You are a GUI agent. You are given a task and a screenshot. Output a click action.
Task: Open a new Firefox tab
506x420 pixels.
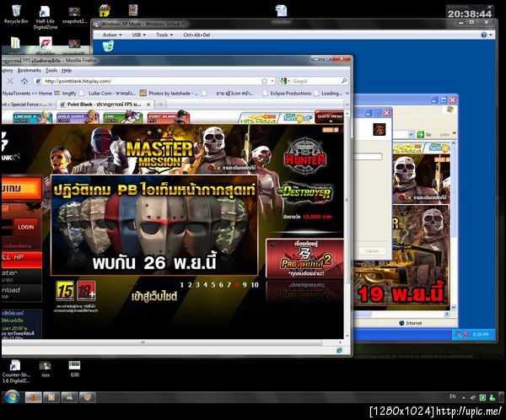(160, 105)
